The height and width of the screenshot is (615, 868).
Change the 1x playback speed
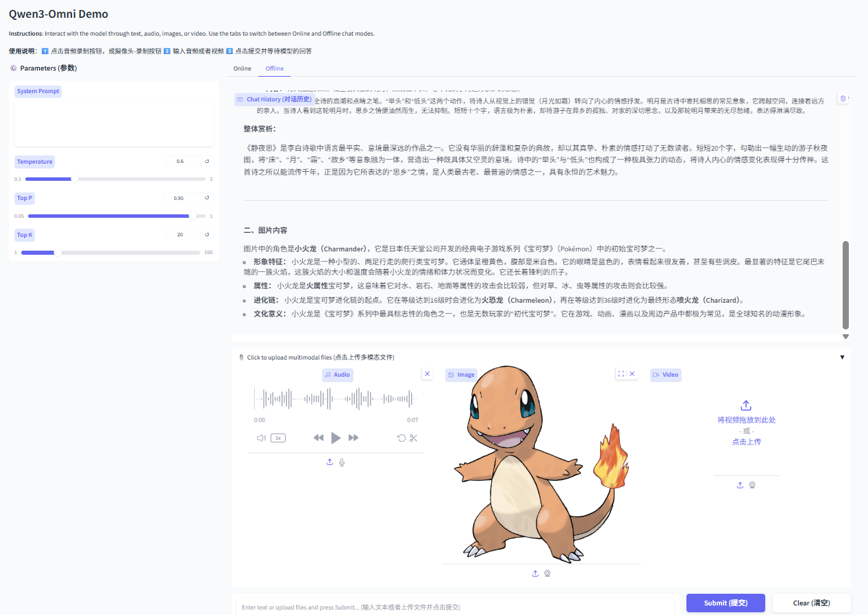click(x=277, y=438)
